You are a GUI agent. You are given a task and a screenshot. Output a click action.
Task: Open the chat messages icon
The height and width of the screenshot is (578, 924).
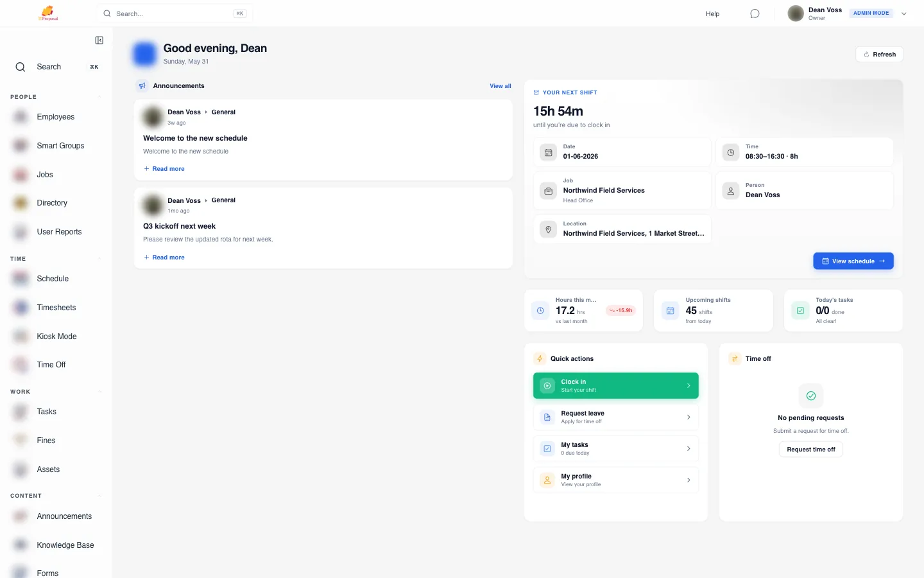(755, 13)
